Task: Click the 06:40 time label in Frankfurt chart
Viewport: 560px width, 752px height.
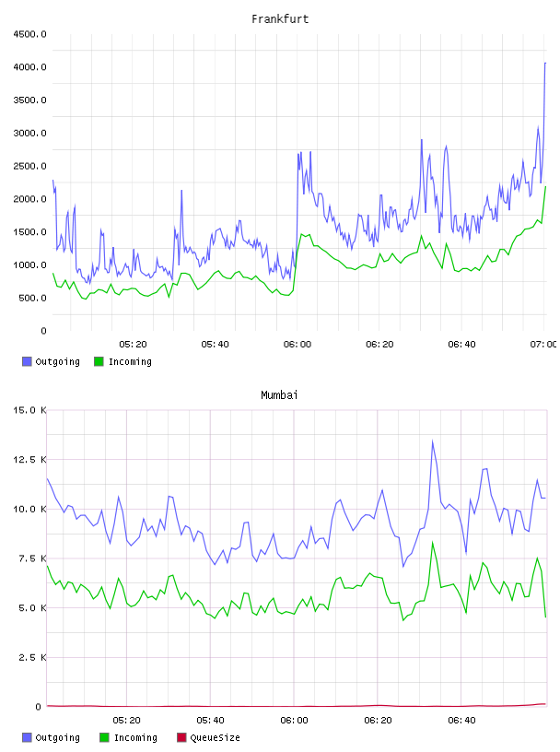Action: [x=461, y=345]
